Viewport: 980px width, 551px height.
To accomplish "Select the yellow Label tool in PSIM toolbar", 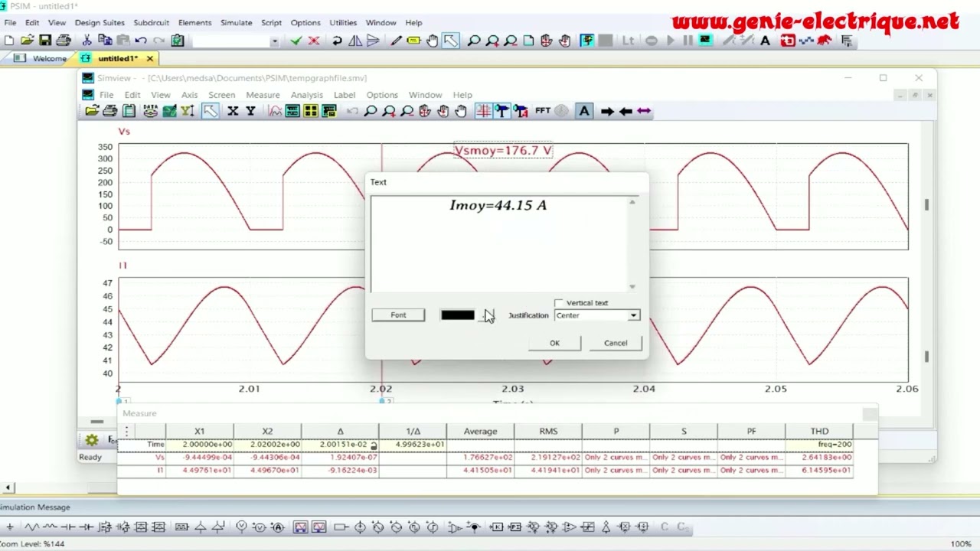I will 413,41.
